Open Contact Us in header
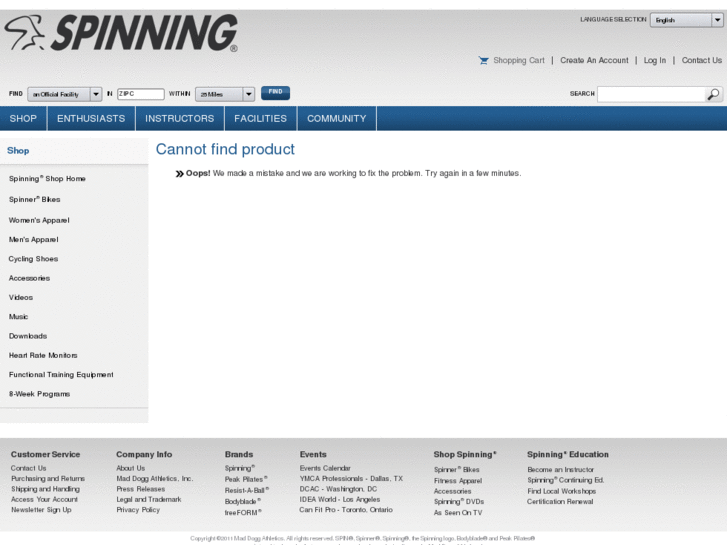This screenshot has width=727, height=545. [701, 60]
